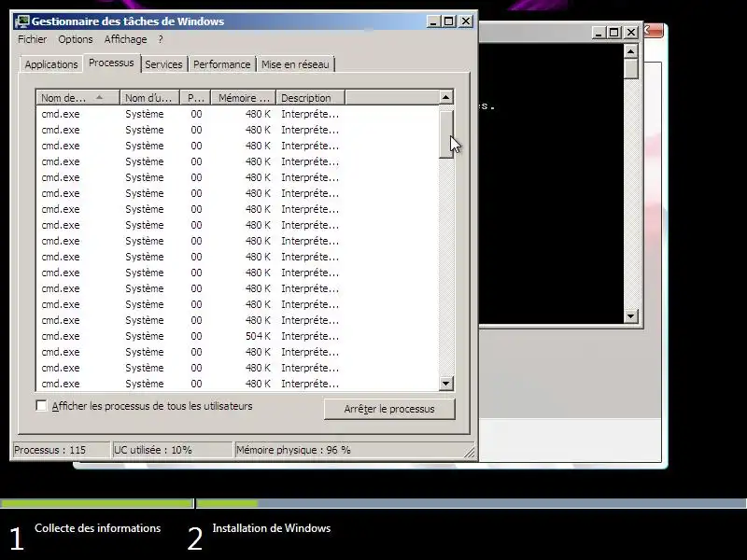This screenshot has height=560, width=747.
Task: Open the ? help menu
Action: [x=161, y=39]
